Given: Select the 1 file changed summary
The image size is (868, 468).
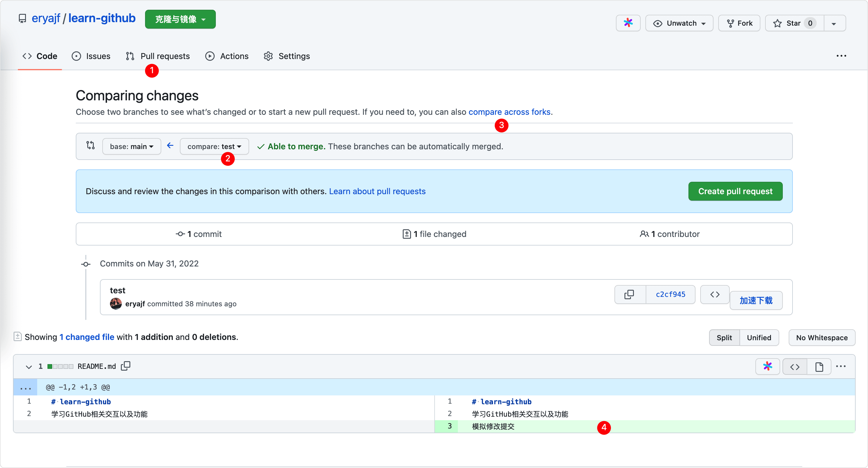Looking at the screenshot, I should click(434, 234).
